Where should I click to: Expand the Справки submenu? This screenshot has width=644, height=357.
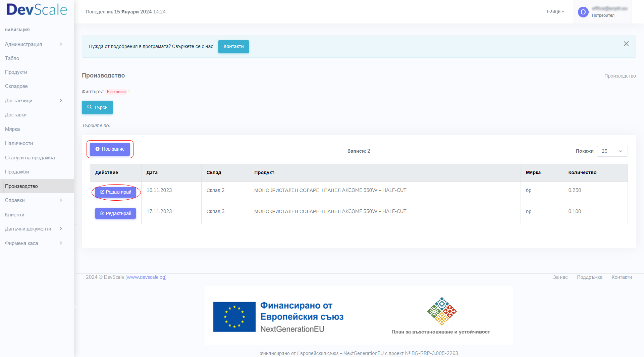pyautogui.click(x=34, y=200)
